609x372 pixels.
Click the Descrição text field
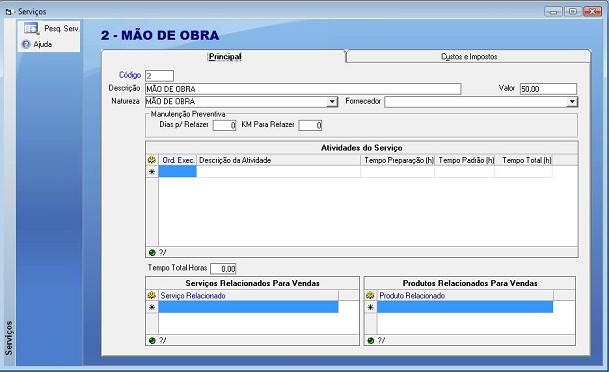(x=303, y=89)
